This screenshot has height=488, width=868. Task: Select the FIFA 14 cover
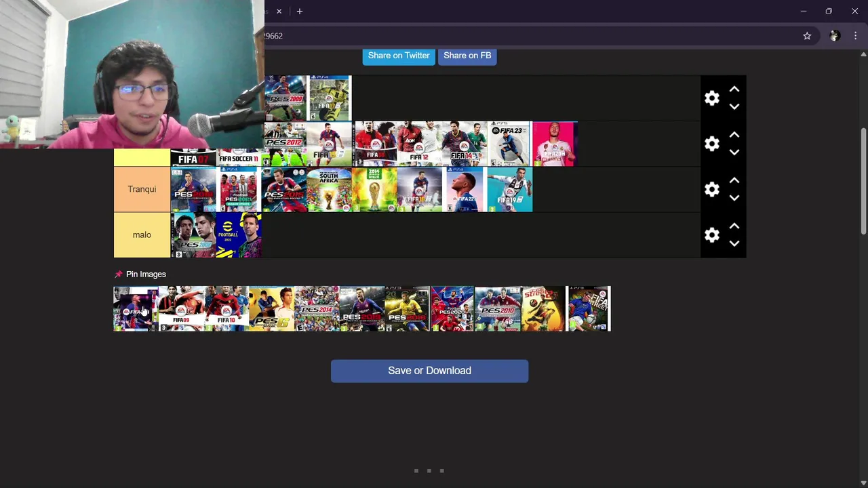click(465, 144)
